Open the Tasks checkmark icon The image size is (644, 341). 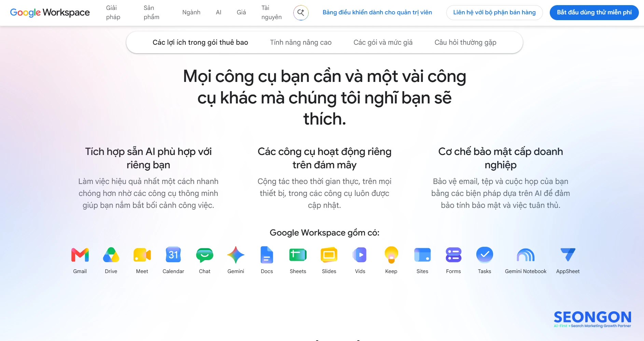click(x=485, y=255)
